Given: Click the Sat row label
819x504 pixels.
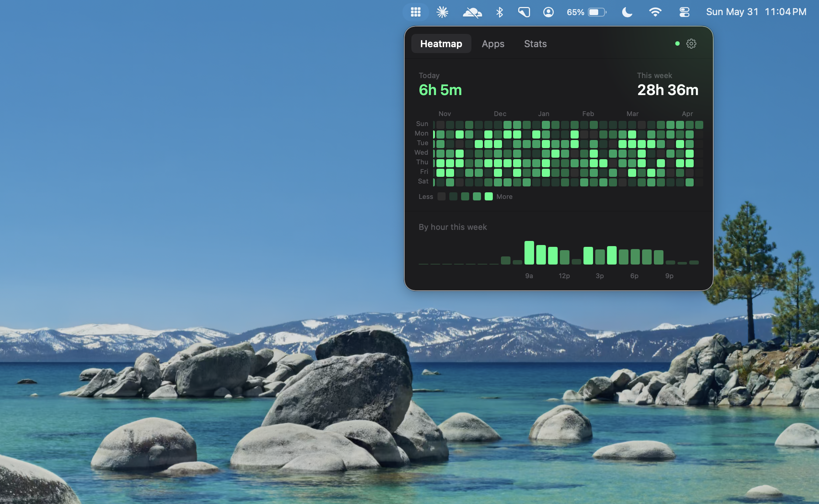Looking at the screenshot, I should click(423, 181).
